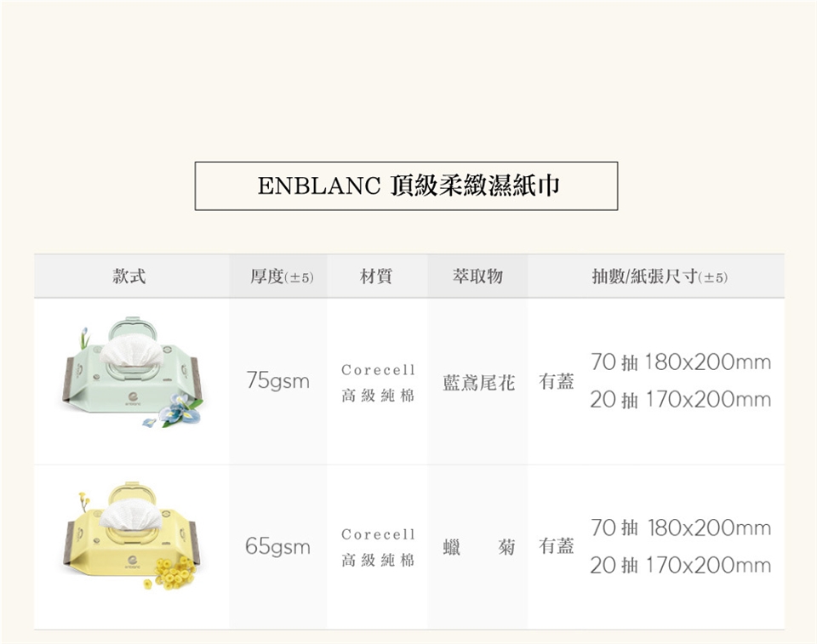Click 70 抽 180x200mm in the green row

[x=680, y=363]
